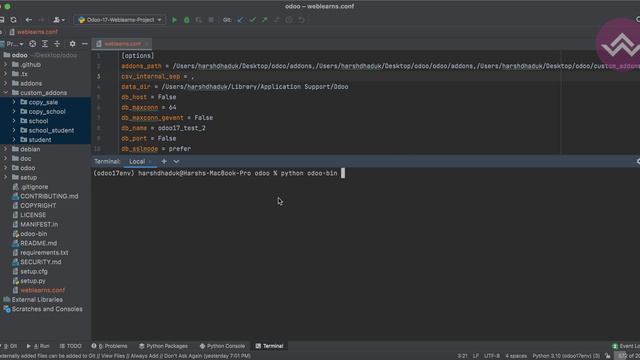Expand the .github folder

click(6, 64)
